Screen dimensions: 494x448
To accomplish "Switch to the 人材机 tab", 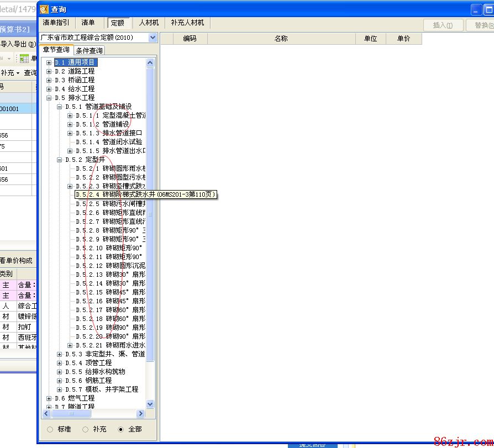I will 149,23.
